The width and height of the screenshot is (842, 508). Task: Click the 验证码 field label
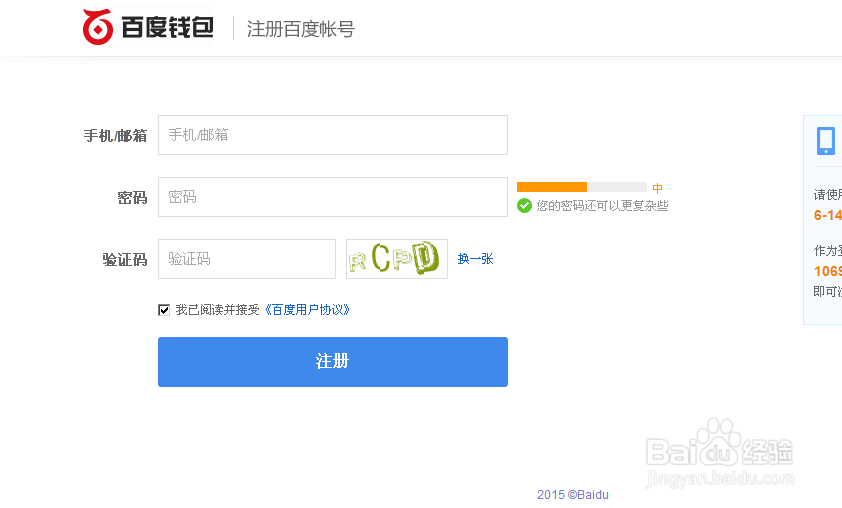(124, 260)
